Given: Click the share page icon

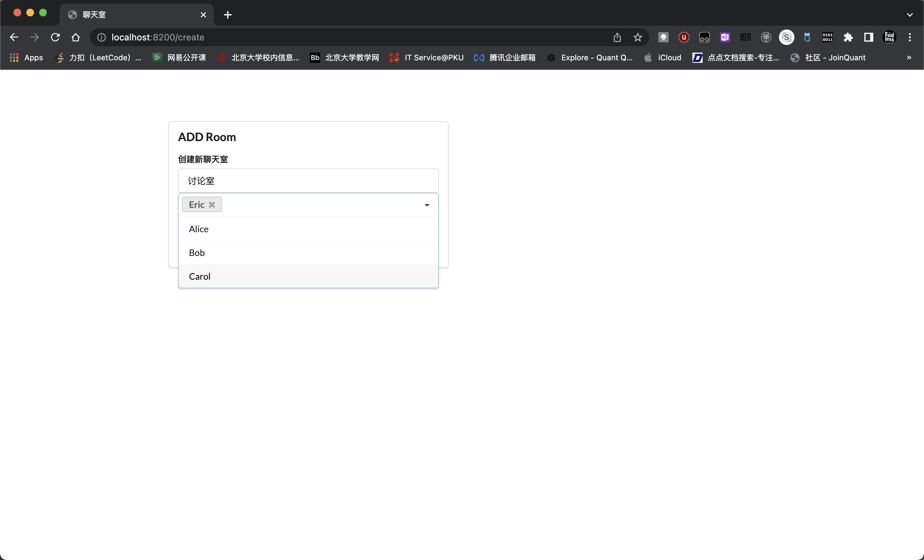Looking at the screenshot, I should 617,37.
